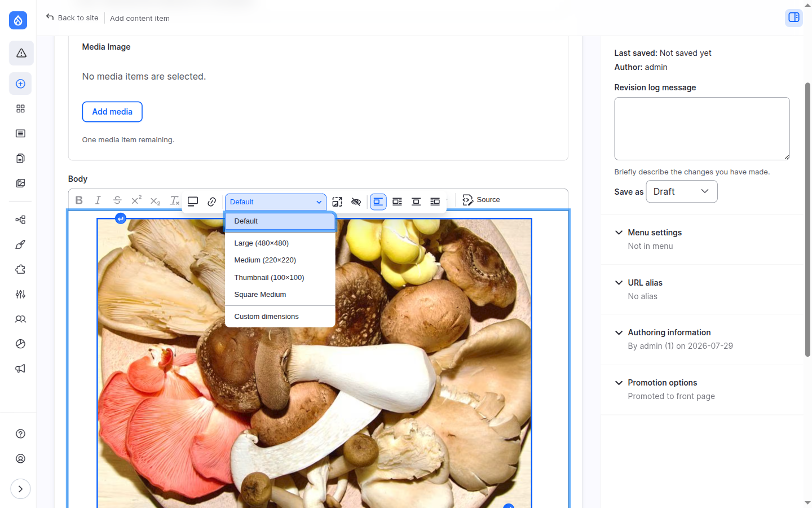Image resolution: width=812 pixels, height=508 pixels.
Task: Expand the Authoring information section
Action: pos(669,332)
